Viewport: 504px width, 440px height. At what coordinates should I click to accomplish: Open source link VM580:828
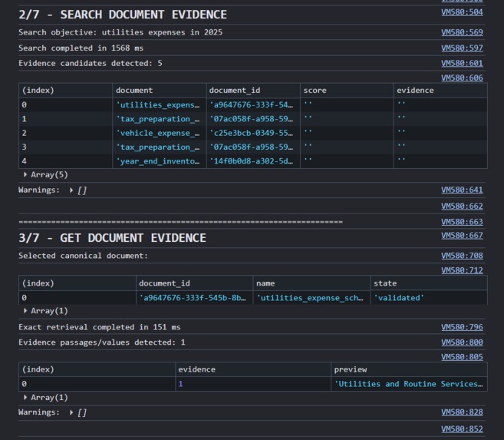coord(462,412)
